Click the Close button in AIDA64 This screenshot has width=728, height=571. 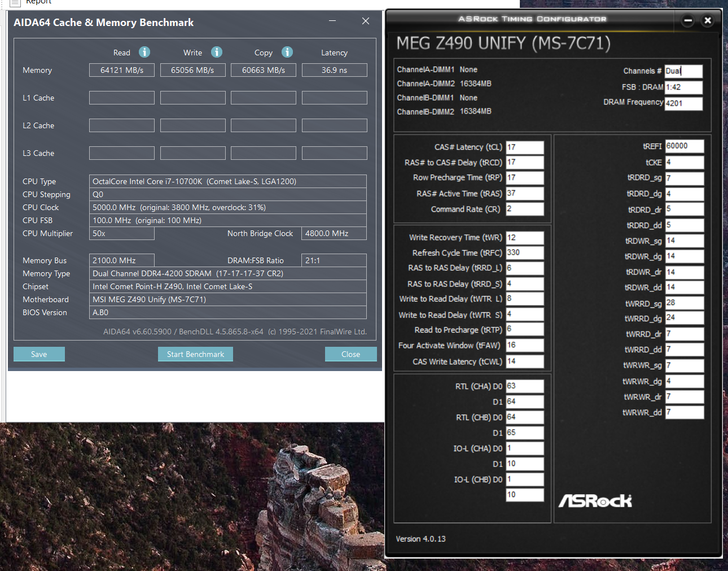pos(350,354)
